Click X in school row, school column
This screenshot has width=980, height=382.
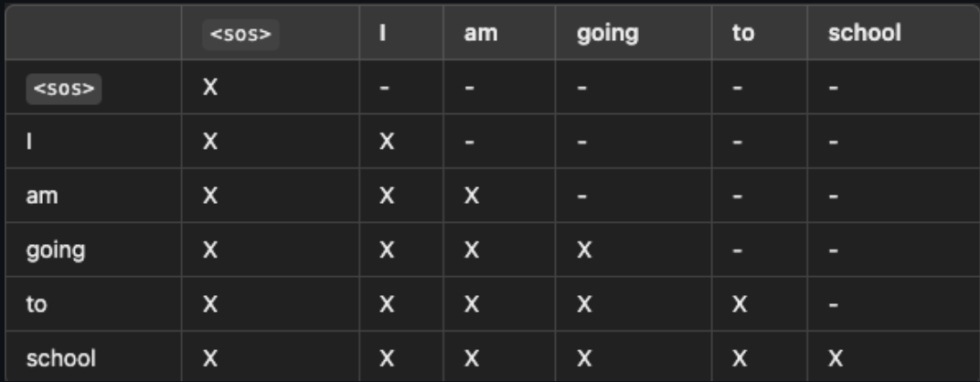click(836, 358)
